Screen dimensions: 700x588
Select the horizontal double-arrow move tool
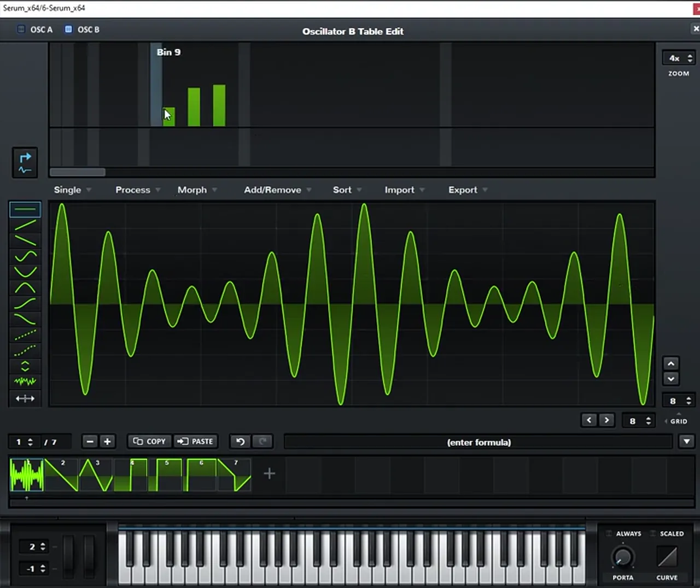[x=25, y=398]
